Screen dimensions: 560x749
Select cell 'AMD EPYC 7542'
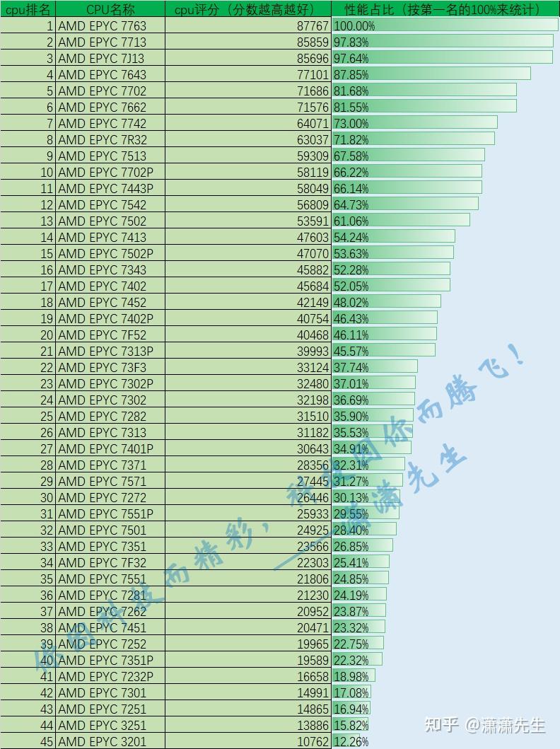110,204
